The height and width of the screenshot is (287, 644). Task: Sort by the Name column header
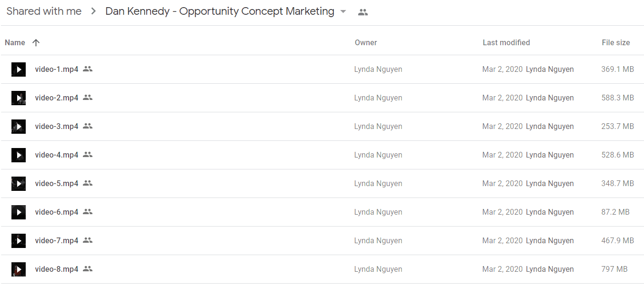coord(15,42)
